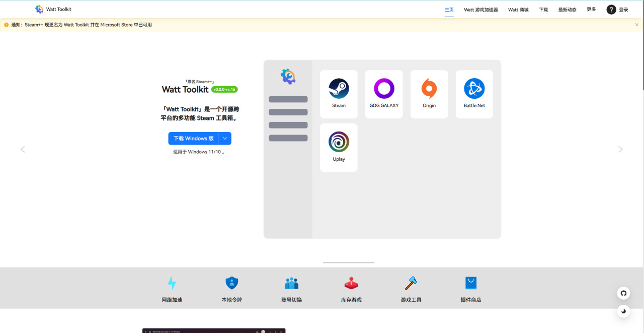
Task: Open 最新动态 menu item
Action: click(x=568, y=10)
